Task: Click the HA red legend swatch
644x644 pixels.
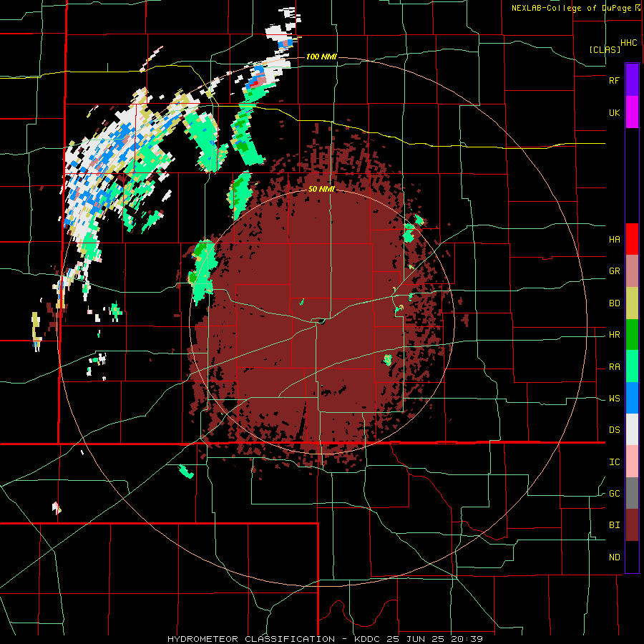Action: [x=632, y=239]
